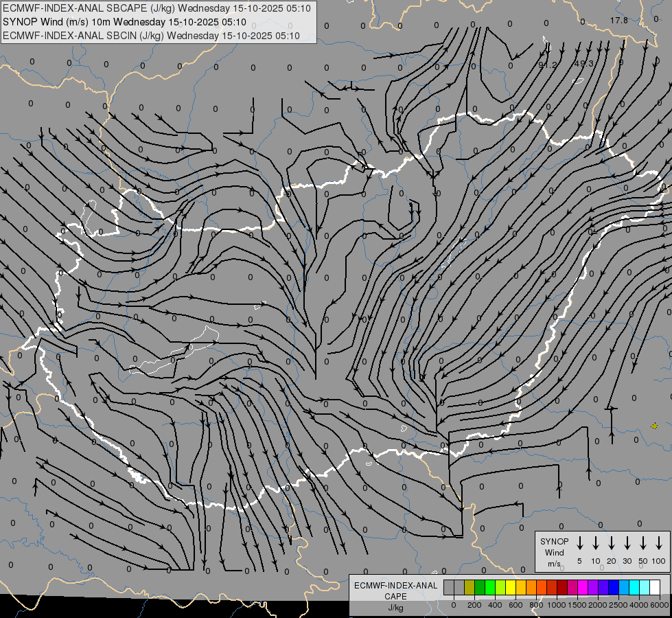
Task: Click the SBCIN title line in the header
Action: [151, 36]
